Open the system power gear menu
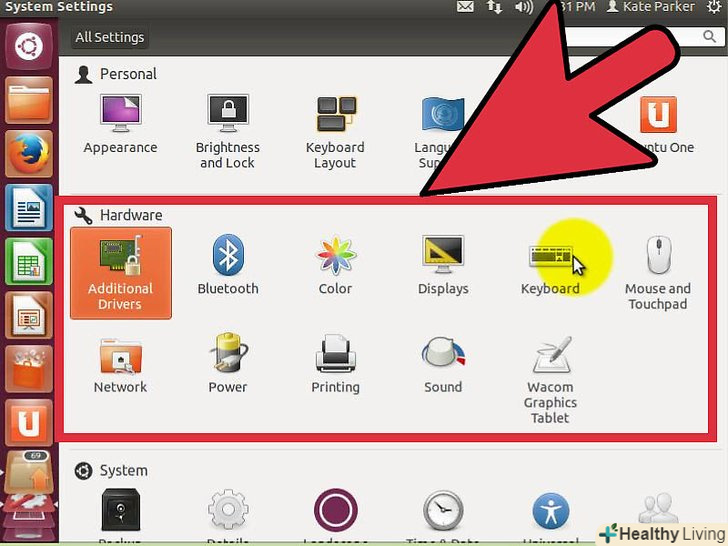Viewport: 728px width, 546px height. (x=715, y=6)
